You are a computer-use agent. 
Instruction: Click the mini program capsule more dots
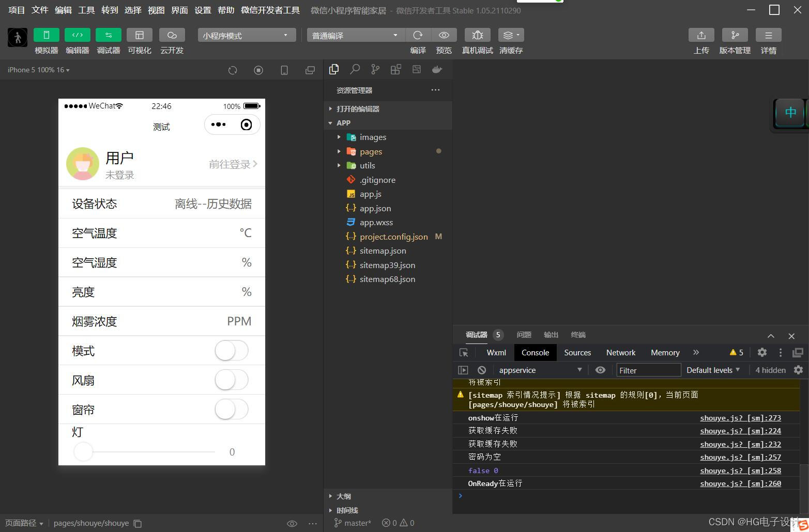pyautogui.click(x=218, y=124)
